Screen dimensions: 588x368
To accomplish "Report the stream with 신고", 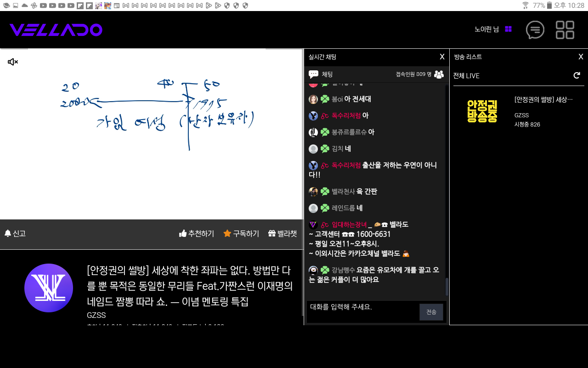I will point(15,233).
